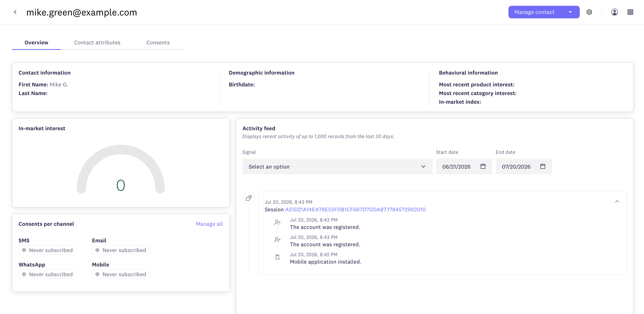Collapse the session activity entry chevron
644x314 pixels.
coord(617,201)
